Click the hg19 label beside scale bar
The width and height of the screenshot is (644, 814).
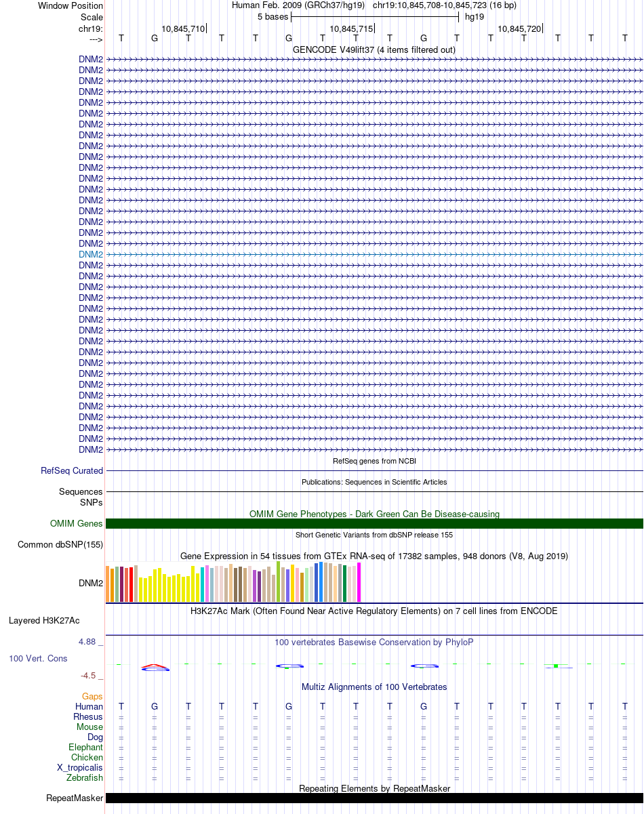pos(475,17)
